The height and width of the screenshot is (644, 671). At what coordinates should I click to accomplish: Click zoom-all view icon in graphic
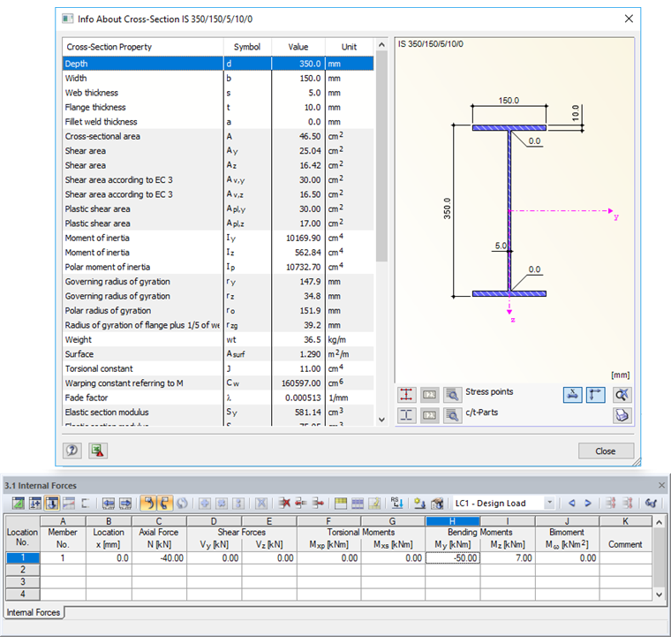click(x=622, y=394)
